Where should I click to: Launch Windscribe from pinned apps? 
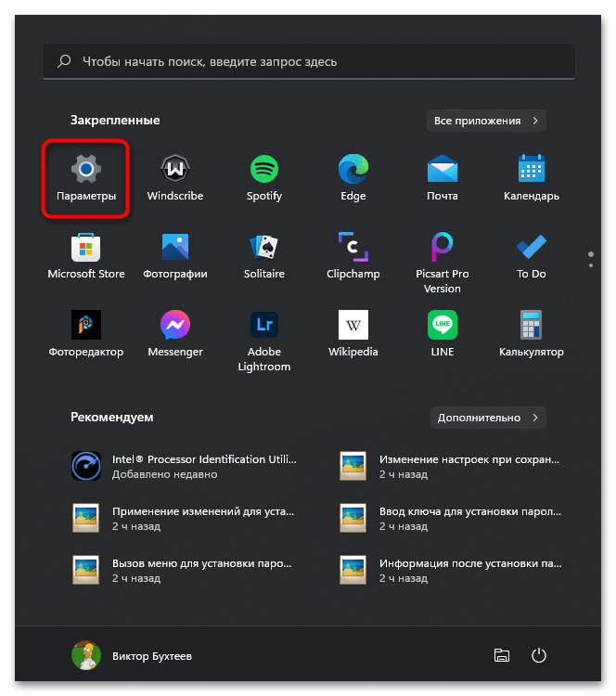pos(175,178)
